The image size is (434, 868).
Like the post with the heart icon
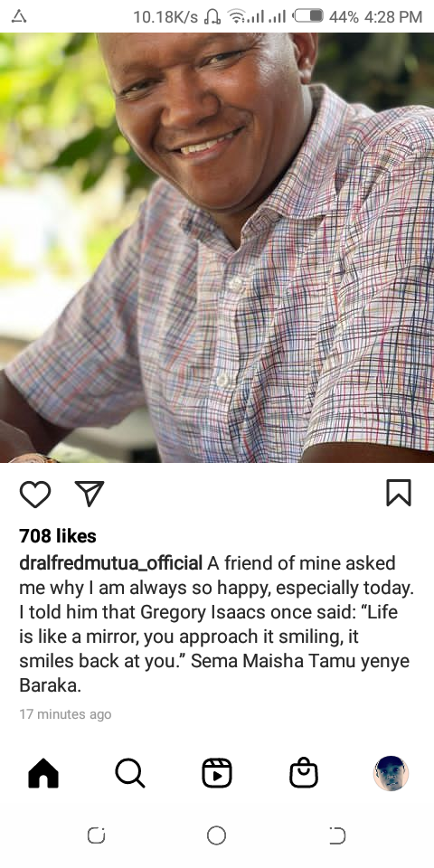click(35, 494)
